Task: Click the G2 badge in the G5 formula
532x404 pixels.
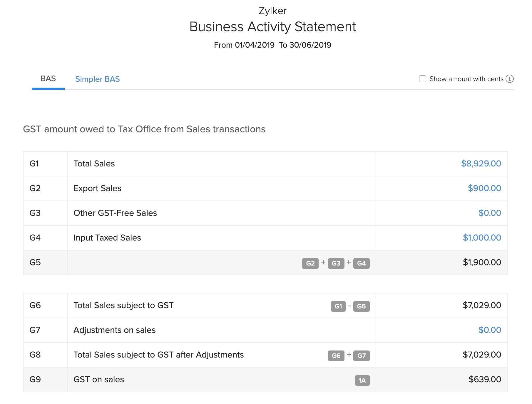Action: [310, 263]
